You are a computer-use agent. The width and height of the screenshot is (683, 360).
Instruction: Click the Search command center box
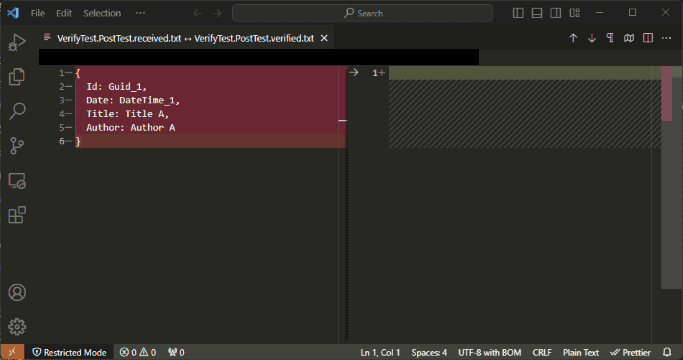click(x=362, y=13)
